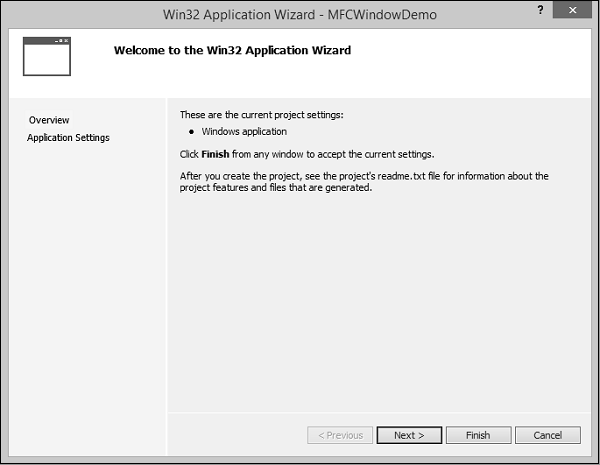The height and width of the screenshot is (465, 600).
Task: Click the Welcome to the Win32 Application Wizard heading
Action: tap(232, 50)
